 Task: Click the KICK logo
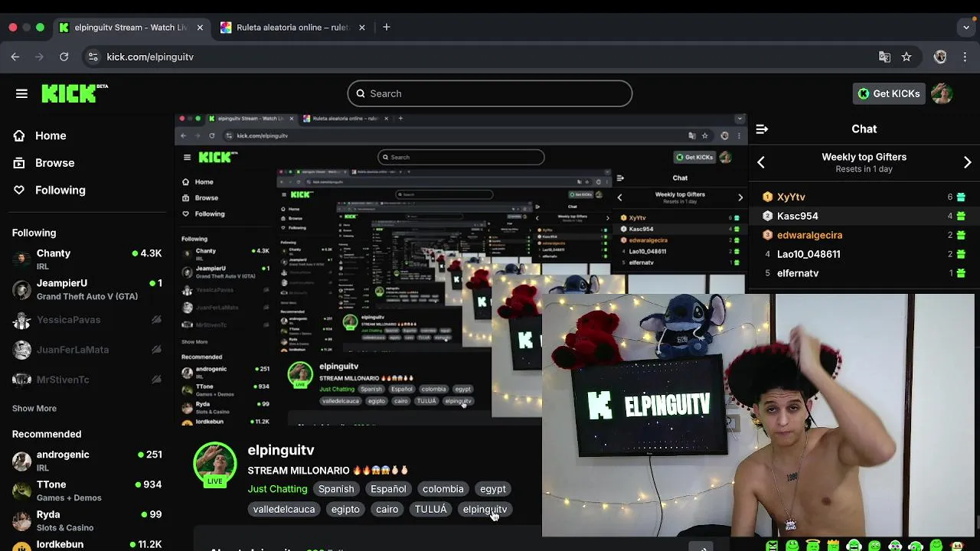tap(74, 93)
